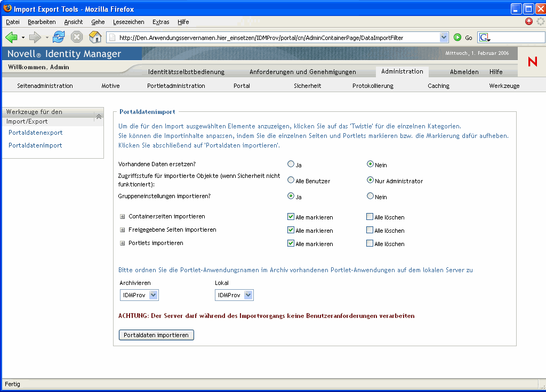The height and width of the screenshot is (392, 546).
Task: Select Nur Administrator access level
Action: (x=370, y=180)
